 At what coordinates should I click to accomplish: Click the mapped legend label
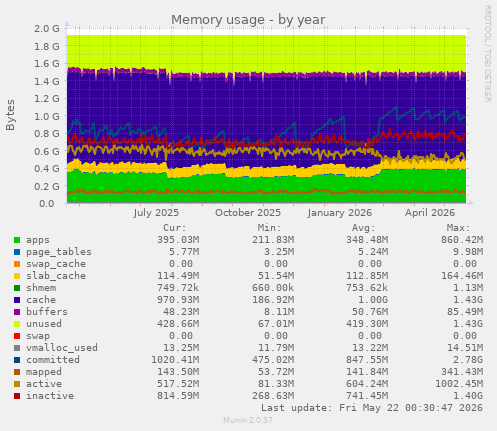(x=44, y=372)
